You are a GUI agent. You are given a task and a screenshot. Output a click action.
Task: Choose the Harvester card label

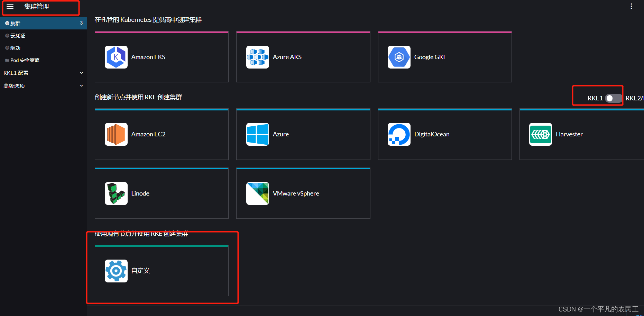point(569,134)
